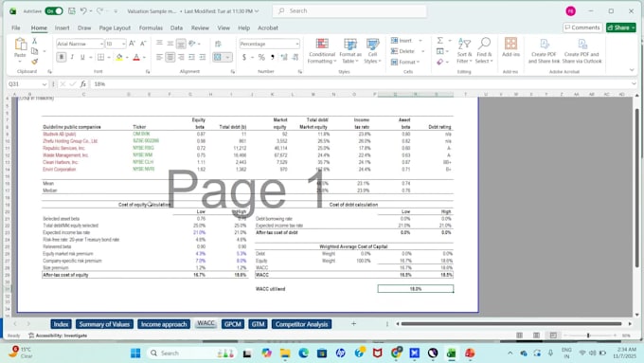
Task: Open the Summary of Values sheet tab
Action: click(x=104, y=324)
